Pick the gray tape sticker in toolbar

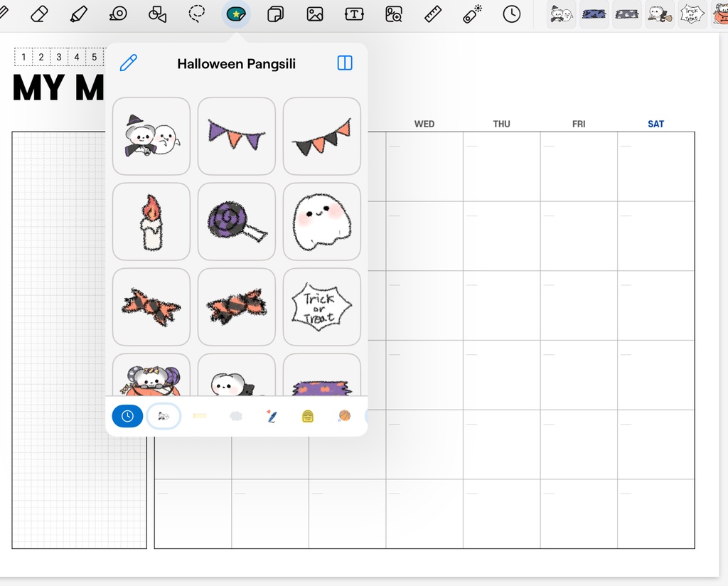tap(627, 14)
